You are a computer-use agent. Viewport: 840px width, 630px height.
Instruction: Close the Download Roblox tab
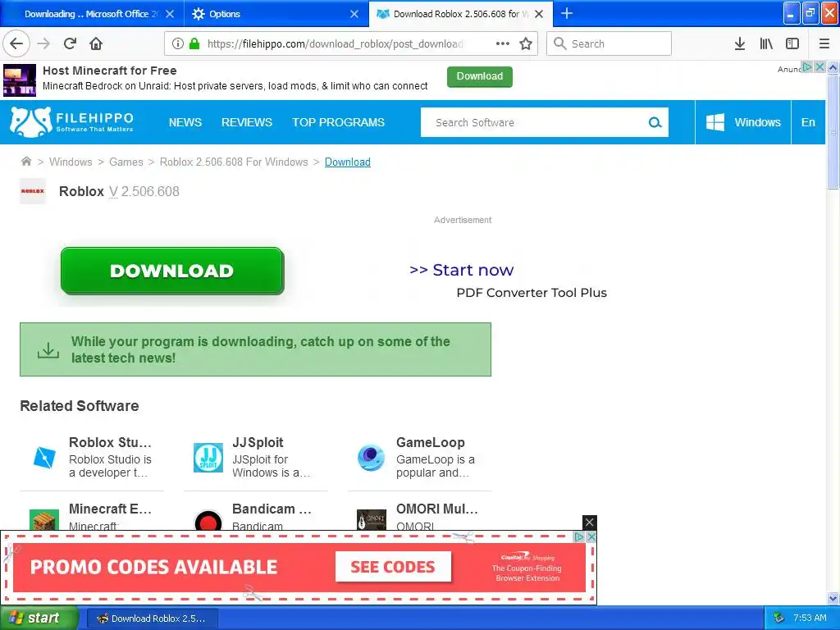click(x=539, y=14)
